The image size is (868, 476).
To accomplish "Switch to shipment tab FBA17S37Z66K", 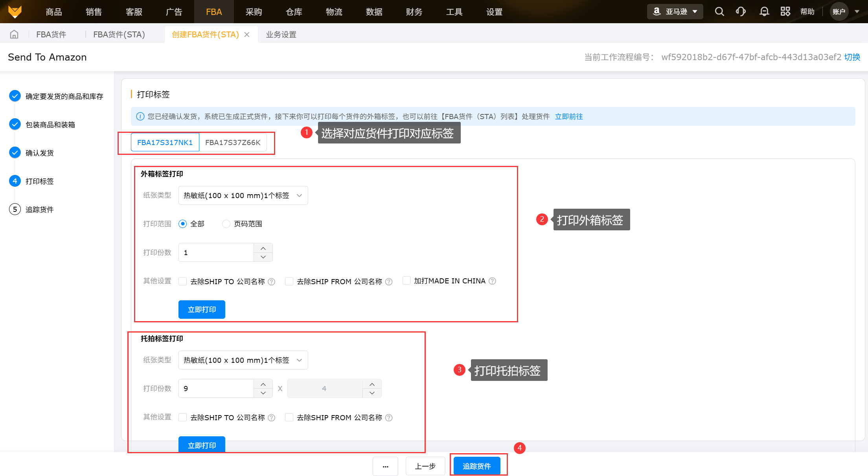I will [233, 142].
